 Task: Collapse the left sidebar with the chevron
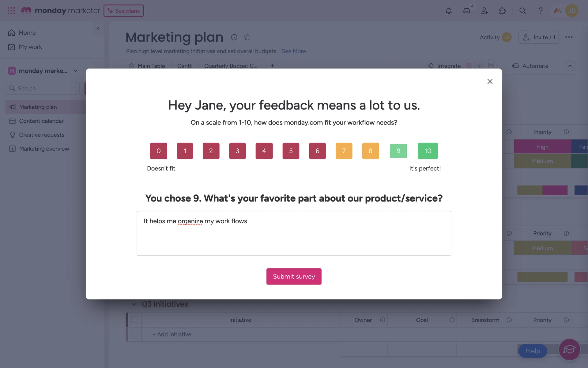(98, 29)
